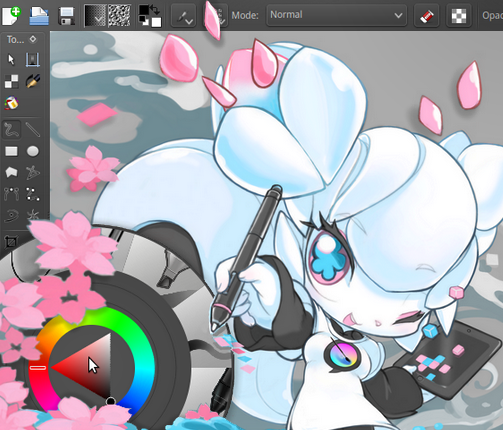
Task: Select the rectangle tool
Action: [x=11, y=151]
